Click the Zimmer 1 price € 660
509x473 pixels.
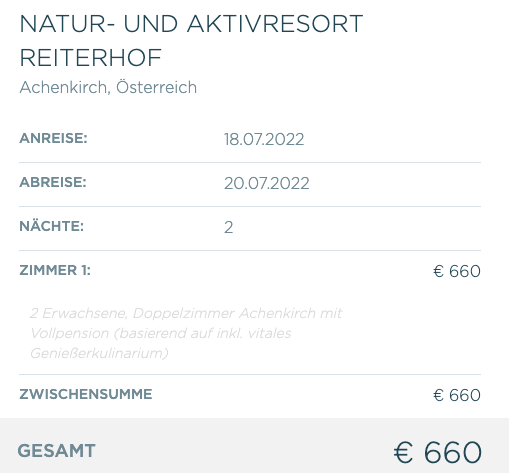click(x=457, y=271)
